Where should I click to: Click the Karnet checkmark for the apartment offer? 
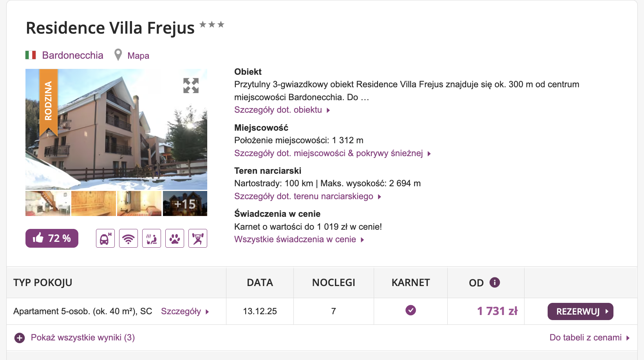coord(410,310)
